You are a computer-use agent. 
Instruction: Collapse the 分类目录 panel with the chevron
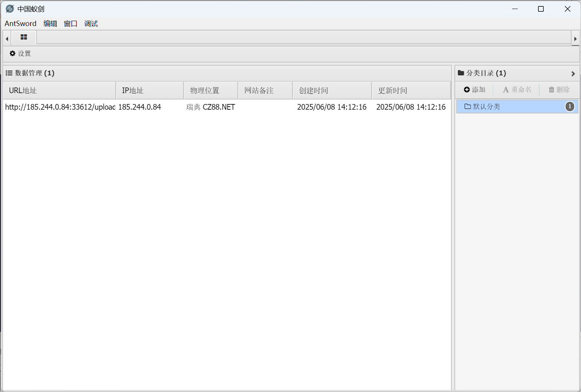click(573, 74)
